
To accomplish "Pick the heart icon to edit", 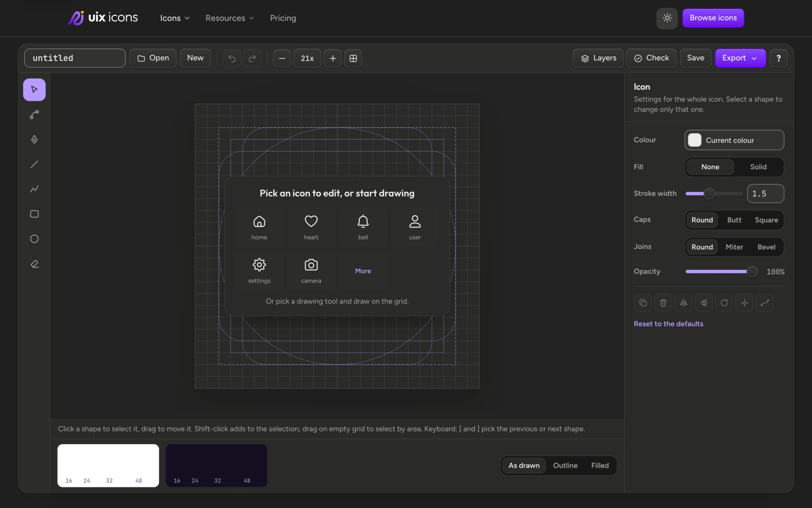I will tap(311, 227).
